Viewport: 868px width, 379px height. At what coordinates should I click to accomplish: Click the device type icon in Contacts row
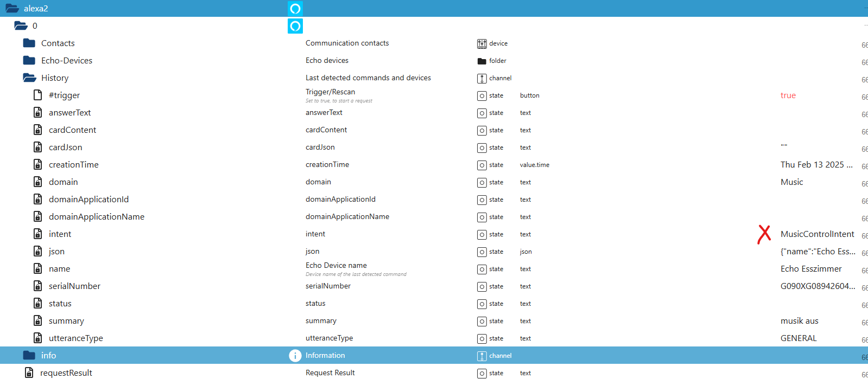coord(482,44)
